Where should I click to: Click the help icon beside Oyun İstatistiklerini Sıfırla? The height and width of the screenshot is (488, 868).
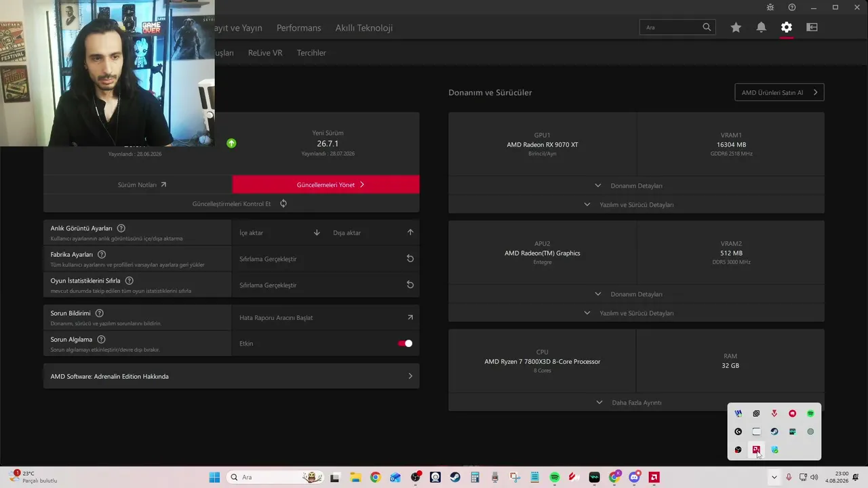(x=130, y=281)
